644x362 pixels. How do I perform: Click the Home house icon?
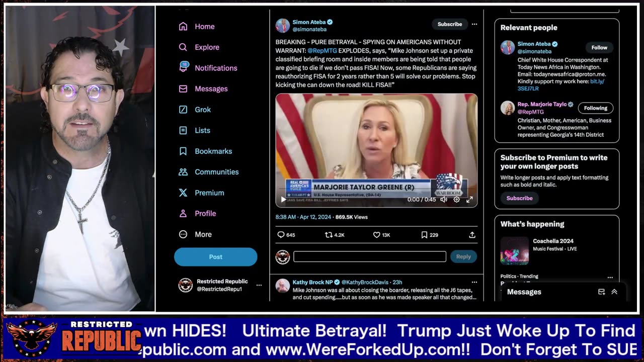pyautogui.click(x=183, y=26)
